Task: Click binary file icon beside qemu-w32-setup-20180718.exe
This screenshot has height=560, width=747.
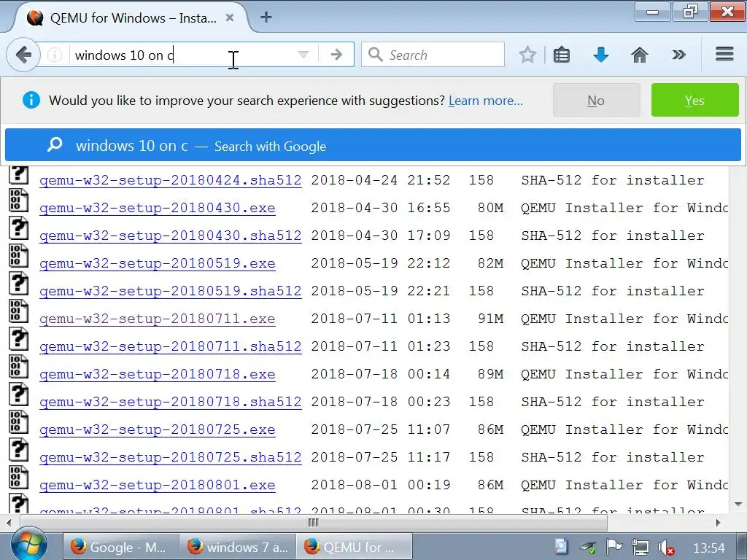Action: (18, 367)
